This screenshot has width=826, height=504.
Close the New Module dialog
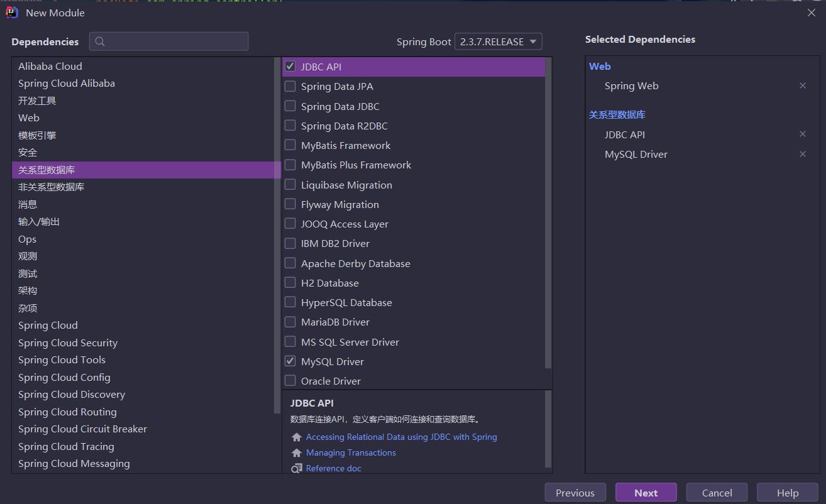tap(812, 13)
